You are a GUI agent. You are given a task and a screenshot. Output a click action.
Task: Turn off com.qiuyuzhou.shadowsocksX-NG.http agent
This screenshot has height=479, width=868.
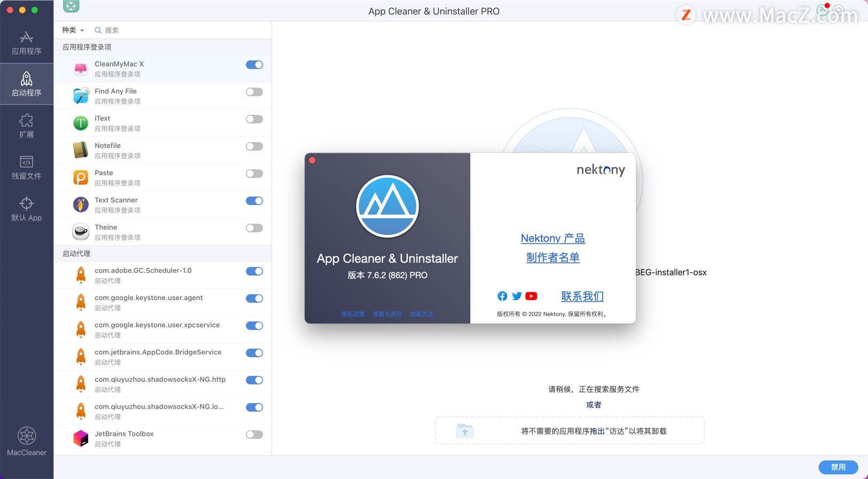tap(254, 380)
